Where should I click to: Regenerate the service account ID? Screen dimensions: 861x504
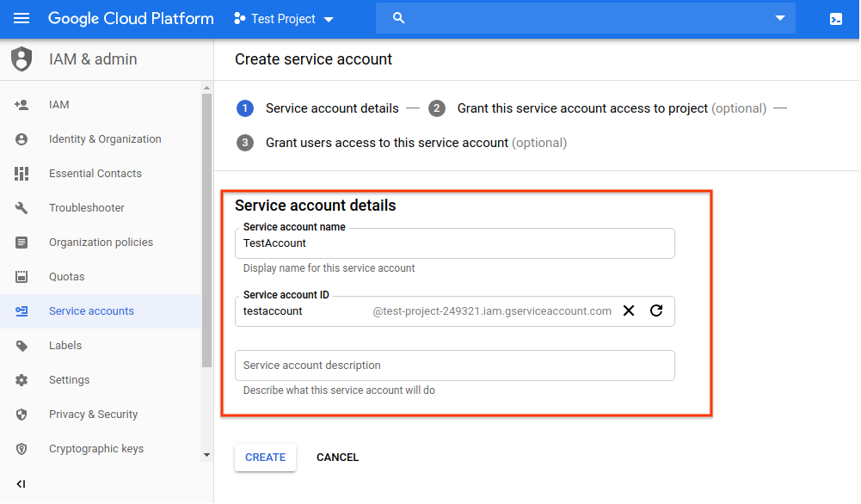656,310
